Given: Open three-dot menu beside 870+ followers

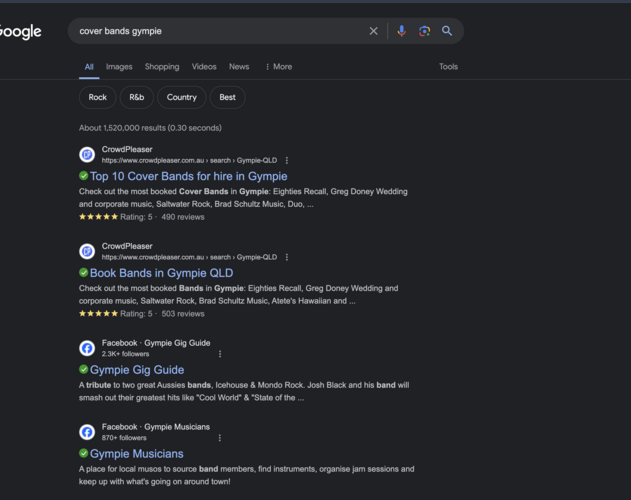Looking at the screenshot, I should coord(220,438).
